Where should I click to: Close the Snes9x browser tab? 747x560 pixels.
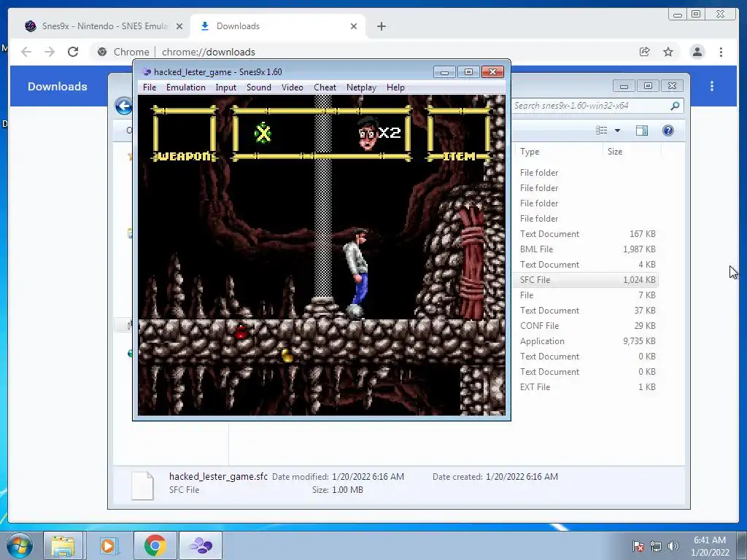tap(179, 26)
